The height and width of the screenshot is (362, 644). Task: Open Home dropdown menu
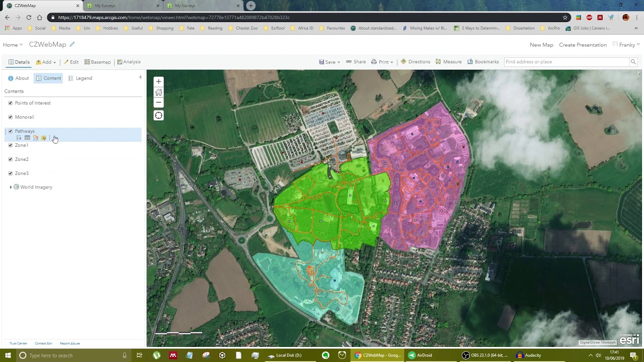[13, 45]
